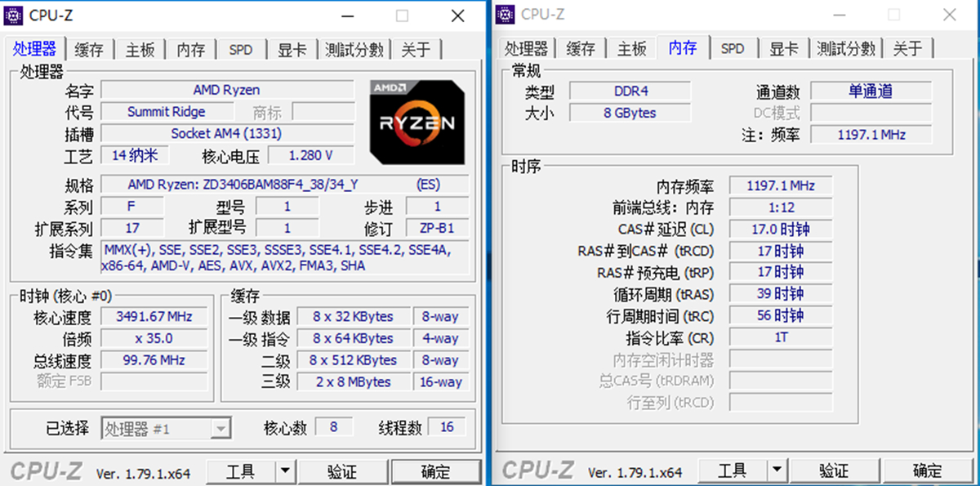Open the 工具 dropdown arrow in left window
980x486 pixels.
click(284, 471)
